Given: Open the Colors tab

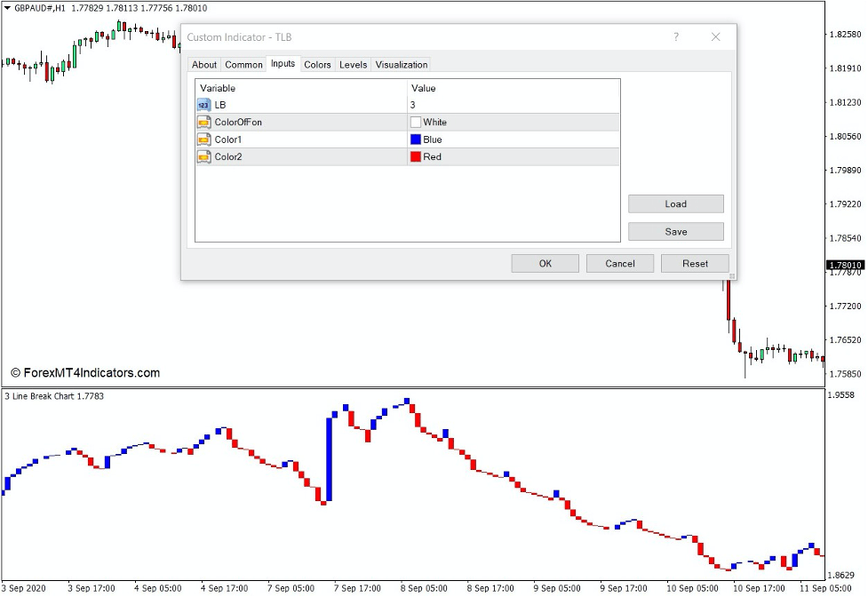Looking at the screenshot, I should [316, 64].
